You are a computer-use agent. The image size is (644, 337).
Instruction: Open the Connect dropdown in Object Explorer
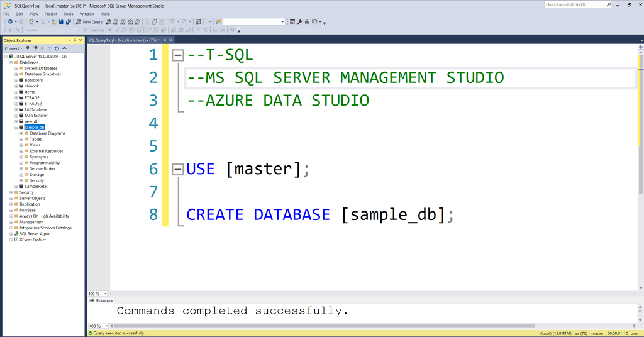click(14, 48)
